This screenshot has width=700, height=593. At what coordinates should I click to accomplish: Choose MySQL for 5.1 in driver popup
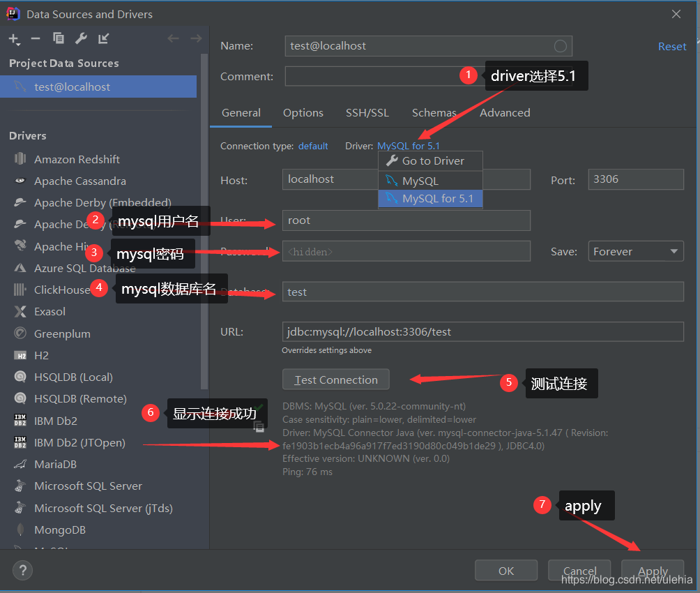tap(430, 198)
